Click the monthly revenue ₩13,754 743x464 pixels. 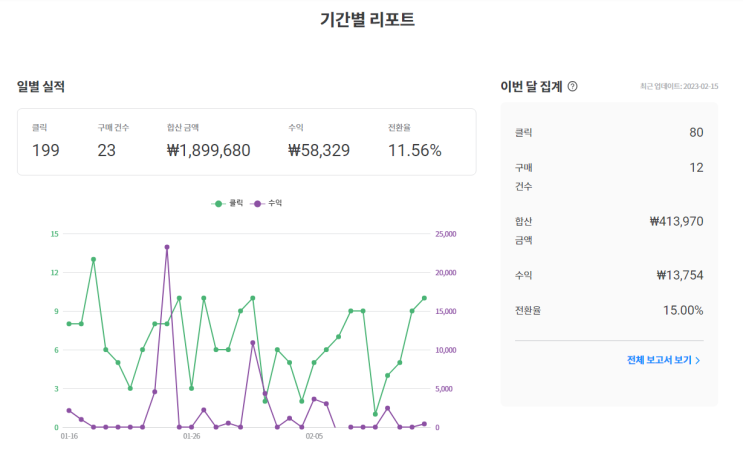[x=680, y=275]
